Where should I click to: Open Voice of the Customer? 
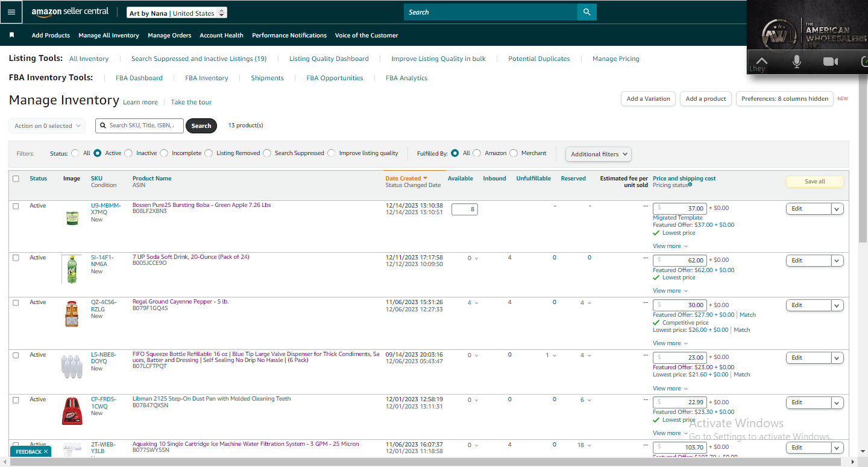pos(366,36)
